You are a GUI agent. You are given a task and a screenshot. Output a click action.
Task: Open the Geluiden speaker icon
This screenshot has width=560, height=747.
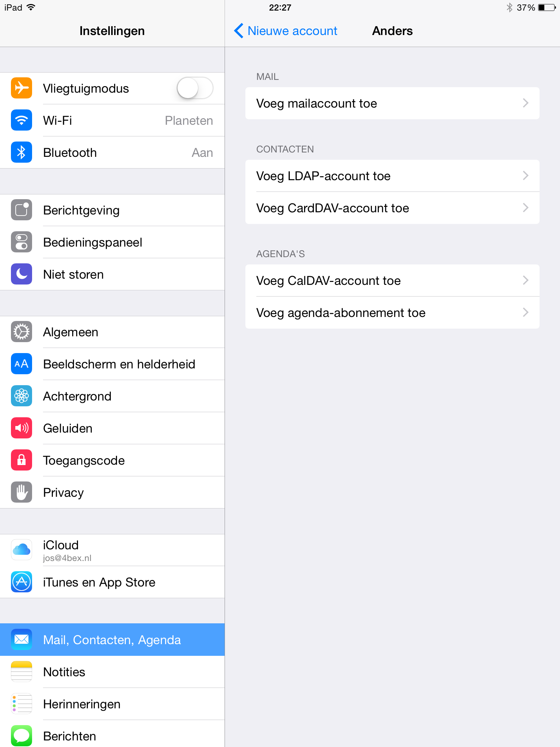tap(22, 428)
